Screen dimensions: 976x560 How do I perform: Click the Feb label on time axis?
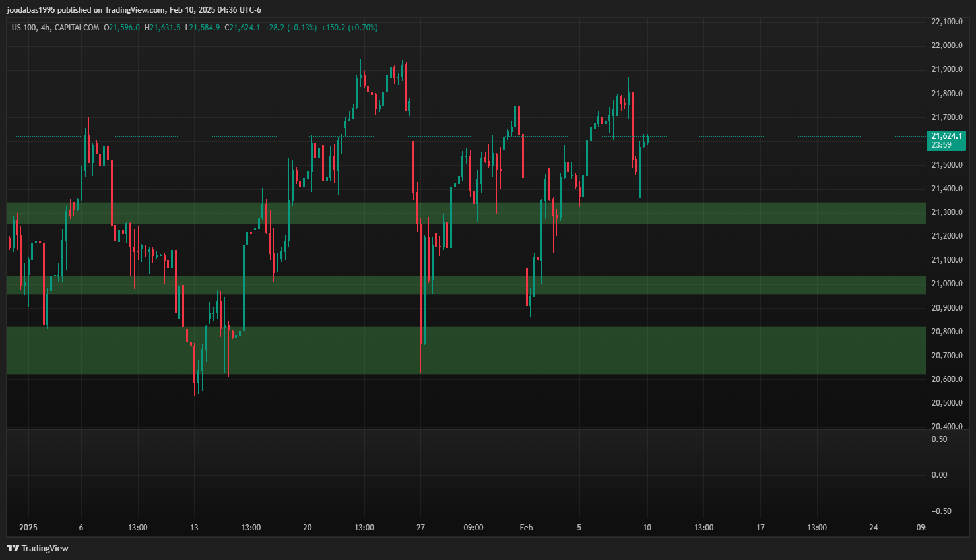(526, 528)
